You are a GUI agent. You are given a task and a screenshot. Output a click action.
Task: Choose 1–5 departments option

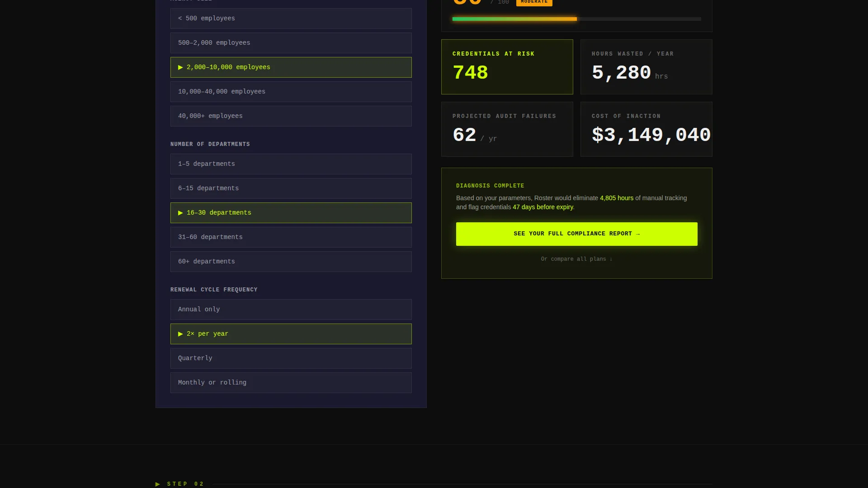point(291,164)
